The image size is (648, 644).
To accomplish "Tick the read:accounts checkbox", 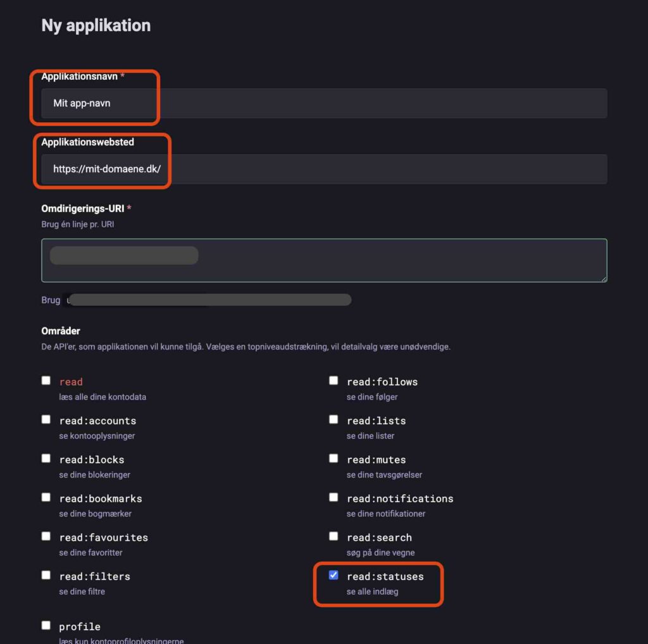I will tap(46, 419).
